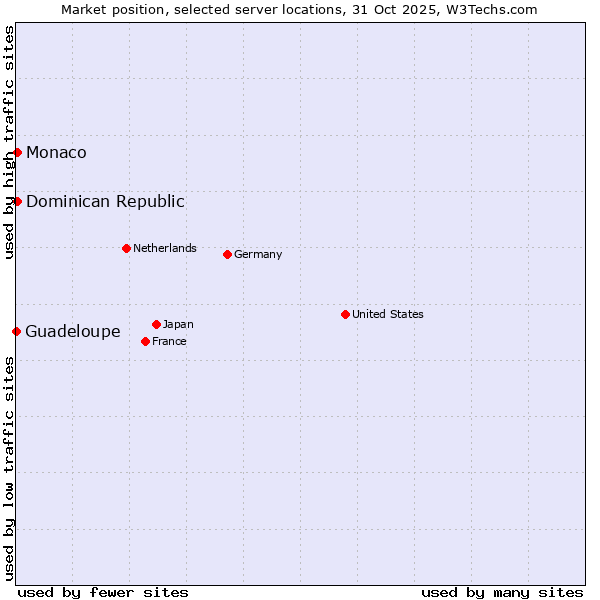Click 'used by high traffic sites' vertical label
Viewport: 600px width, 600px height.
coord(9,142)
